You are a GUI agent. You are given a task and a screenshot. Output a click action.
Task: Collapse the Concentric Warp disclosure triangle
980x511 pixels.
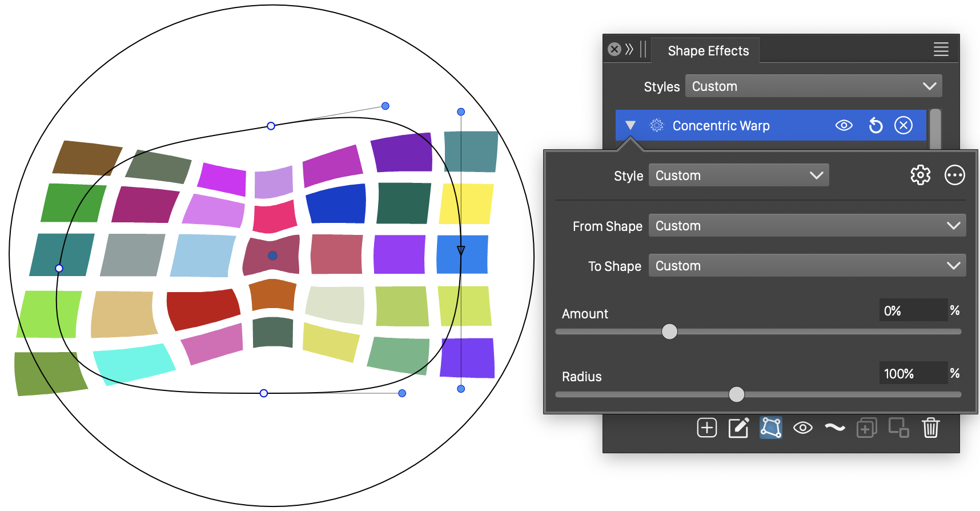tap(630, 125)
